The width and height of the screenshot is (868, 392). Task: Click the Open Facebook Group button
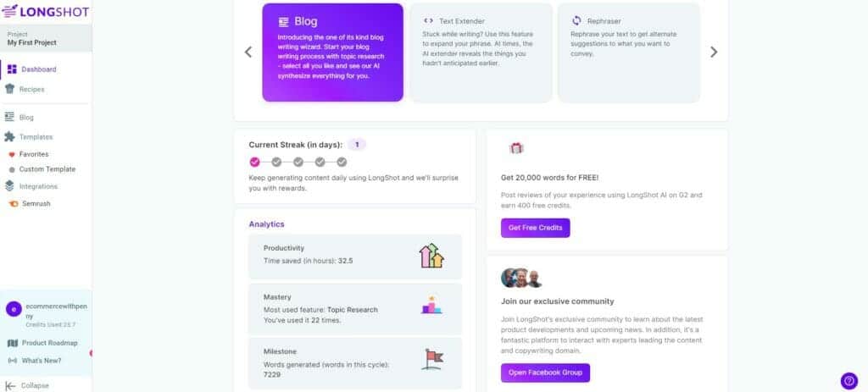(x=545, y=373)
